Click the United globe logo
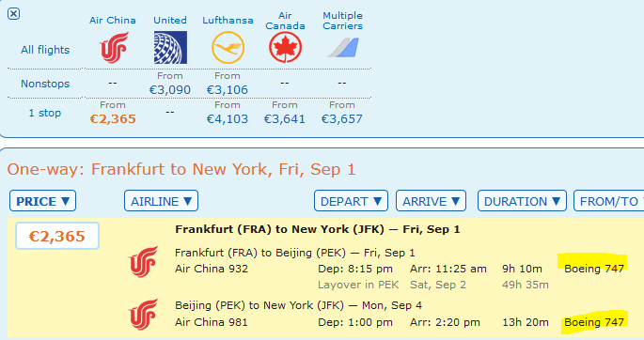The width and height of the screenshot is (644, 340). (x=170, y=48)
